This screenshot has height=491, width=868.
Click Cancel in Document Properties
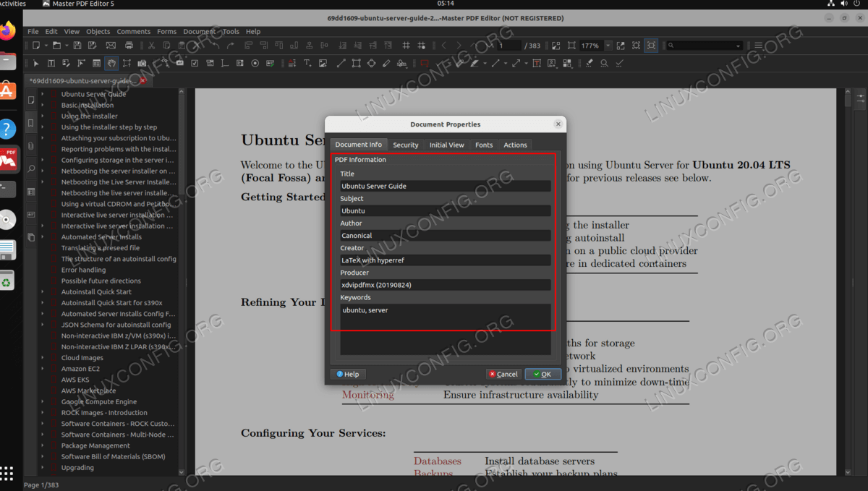(x=503, y=374)
